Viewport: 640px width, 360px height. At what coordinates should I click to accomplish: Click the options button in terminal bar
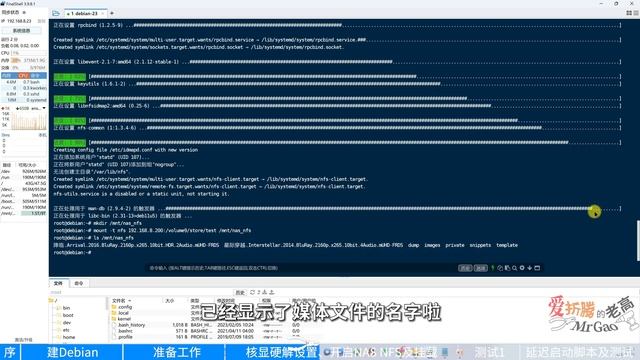(481, 268)
